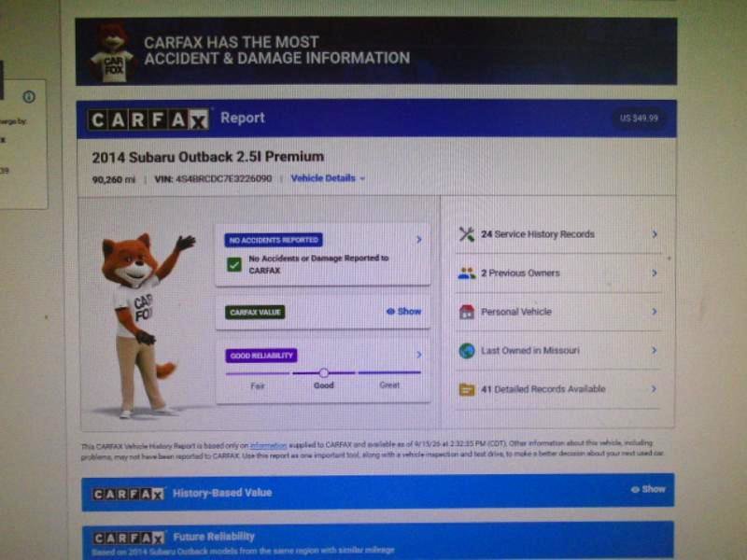Viewport: 747px width, 560px height.
Task: Expand the Vehicle Details dropdown
Action: [x=328, y=178]
